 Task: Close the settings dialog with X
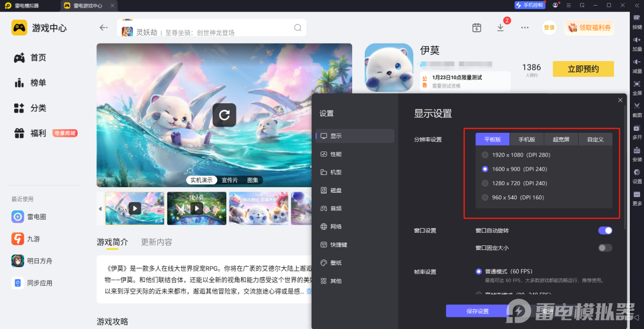620,100
